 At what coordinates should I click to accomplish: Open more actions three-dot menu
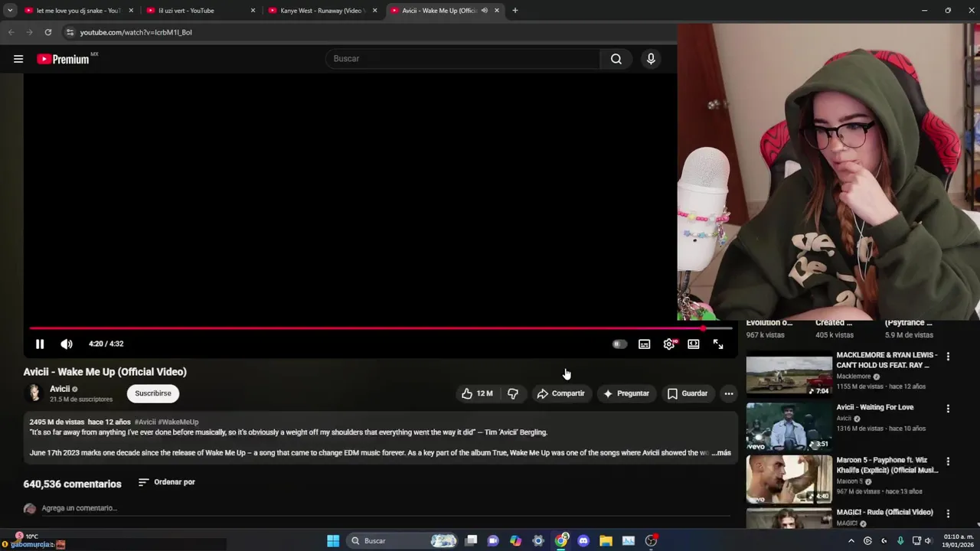[729, 393]
